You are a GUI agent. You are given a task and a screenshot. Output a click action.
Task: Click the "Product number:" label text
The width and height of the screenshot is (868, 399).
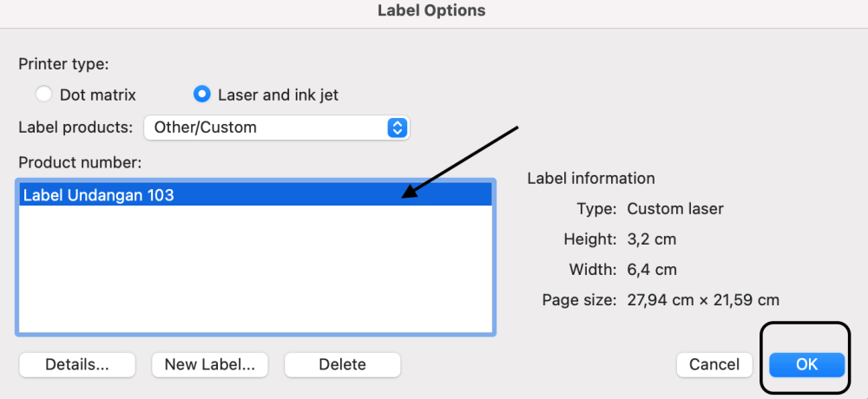point(80,162)
